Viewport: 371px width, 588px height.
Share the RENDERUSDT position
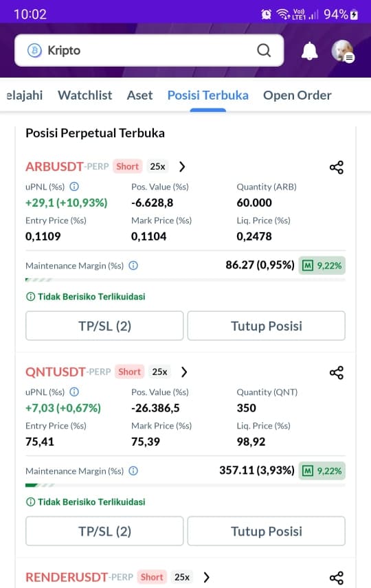pos(337,578)
